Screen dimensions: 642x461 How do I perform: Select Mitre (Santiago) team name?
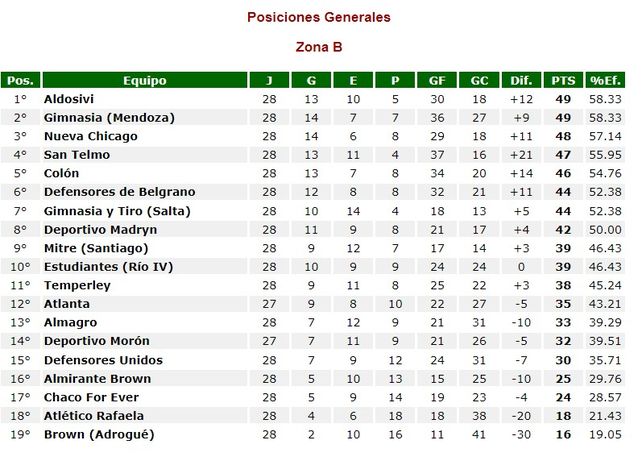96,248
